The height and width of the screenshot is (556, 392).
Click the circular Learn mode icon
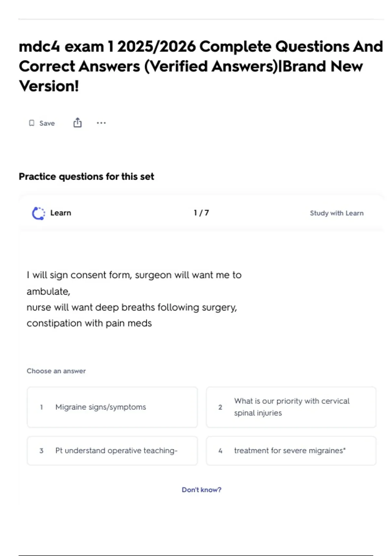pyautogui.click(x=39, y=213)
